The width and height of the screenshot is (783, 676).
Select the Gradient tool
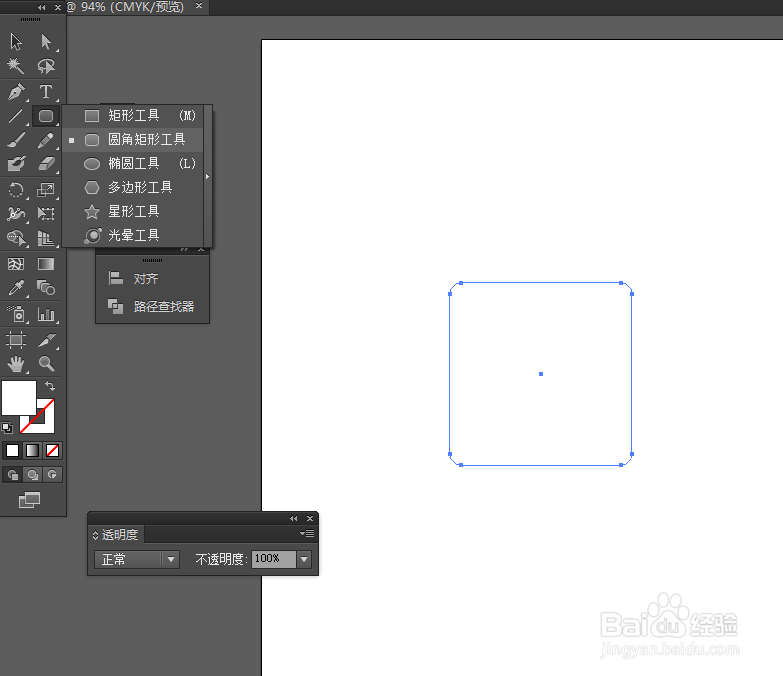coord(46,264)
